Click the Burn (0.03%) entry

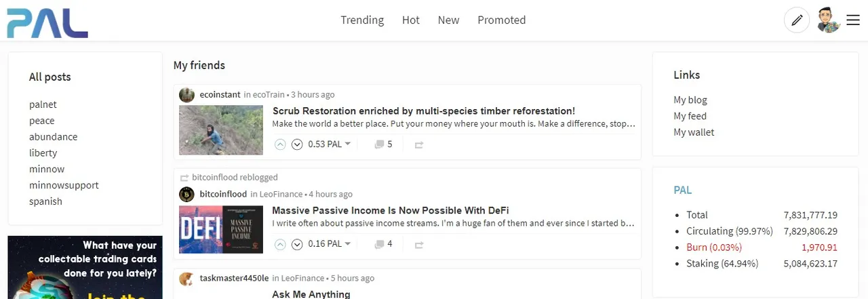coord(714,247)
